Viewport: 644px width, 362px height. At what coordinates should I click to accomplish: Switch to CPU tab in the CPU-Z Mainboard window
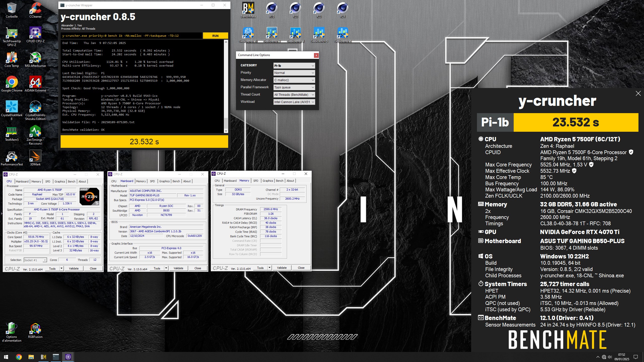(114, 181)
